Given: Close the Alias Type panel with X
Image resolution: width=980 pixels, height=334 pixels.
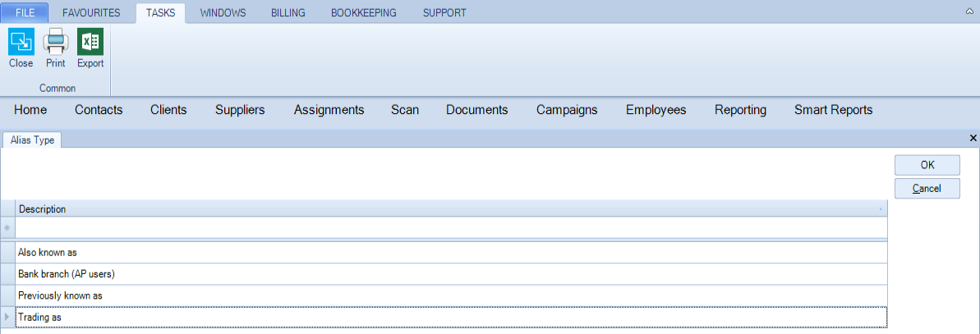Looking at the screenshot, I should [973, 137].
